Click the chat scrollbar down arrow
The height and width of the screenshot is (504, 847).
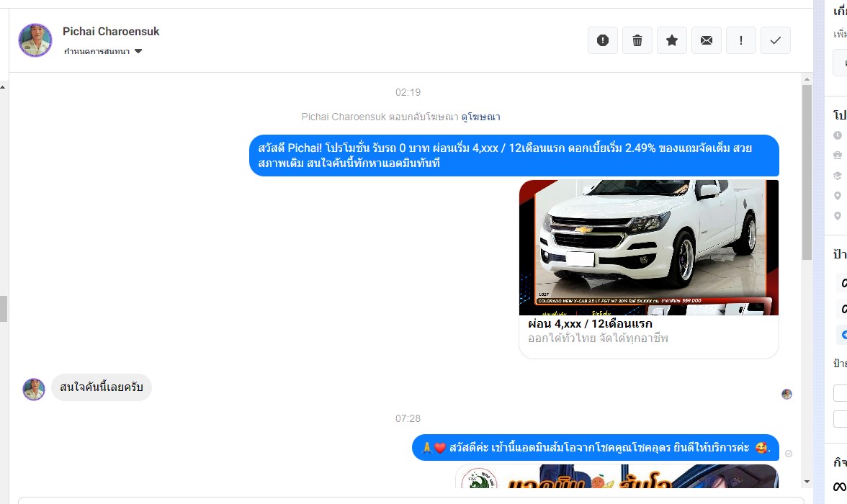point(807,481)
